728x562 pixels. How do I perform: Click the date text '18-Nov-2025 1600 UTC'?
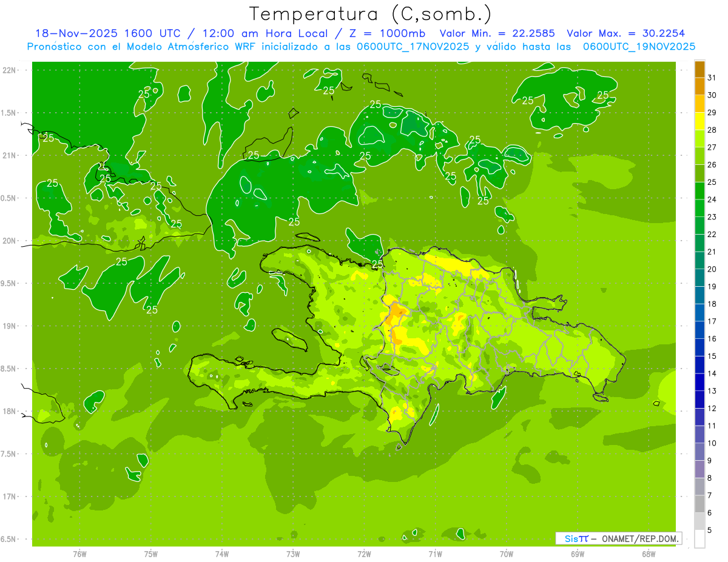[x=108, y=33]
